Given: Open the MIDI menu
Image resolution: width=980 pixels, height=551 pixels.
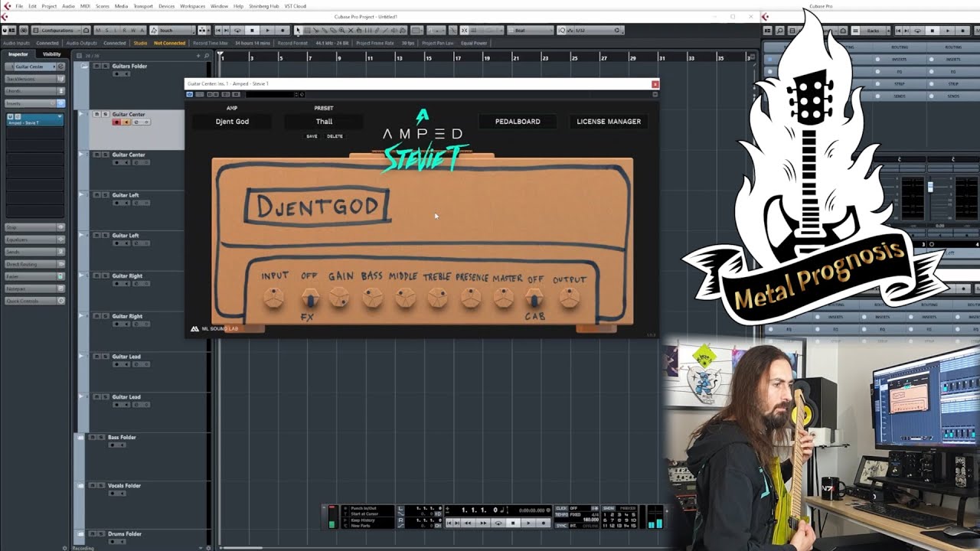Looking at the screenshot, I should pyautogui.click(x=85, y=6).
